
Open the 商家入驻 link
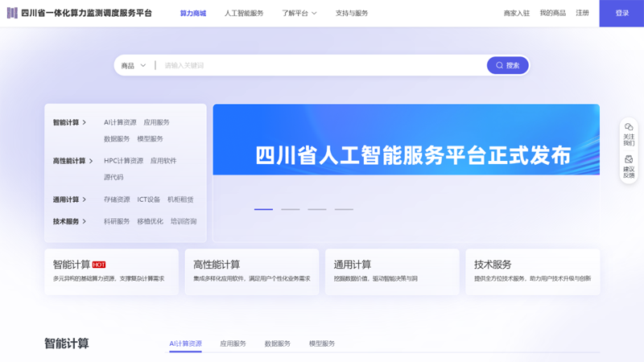point(516,14)
